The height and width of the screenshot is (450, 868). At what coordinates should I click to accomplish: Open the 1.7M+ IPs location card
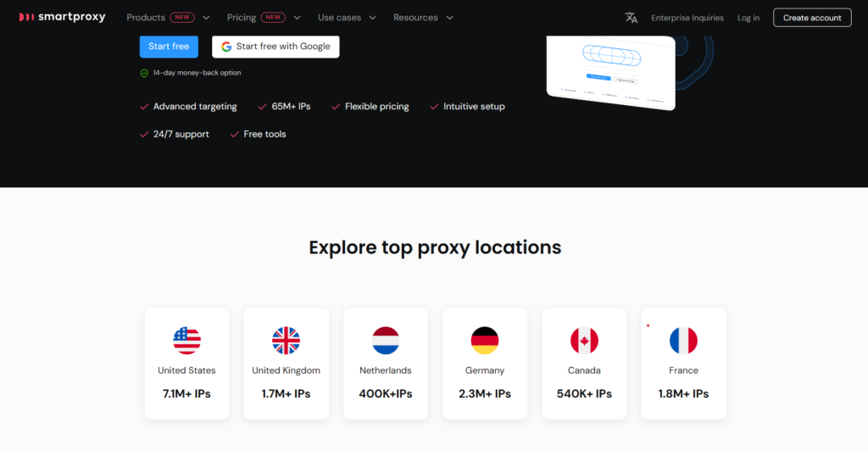pos(287,364)
